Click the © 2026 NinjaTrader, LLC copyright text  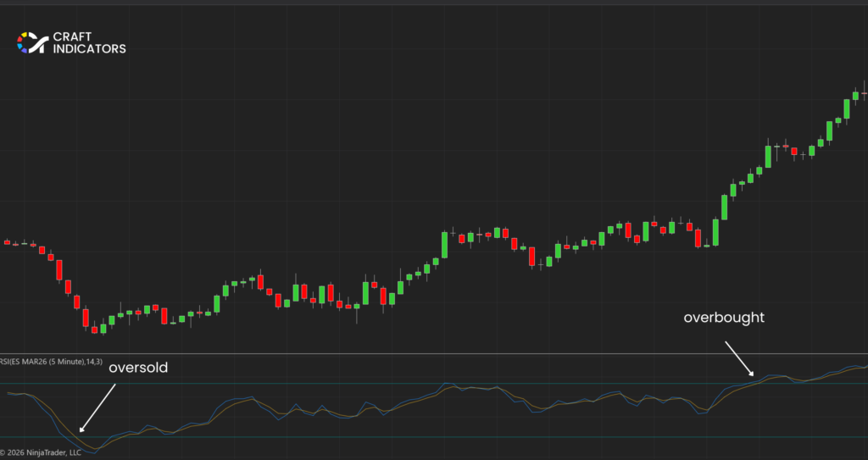click(x=41, y=453)
